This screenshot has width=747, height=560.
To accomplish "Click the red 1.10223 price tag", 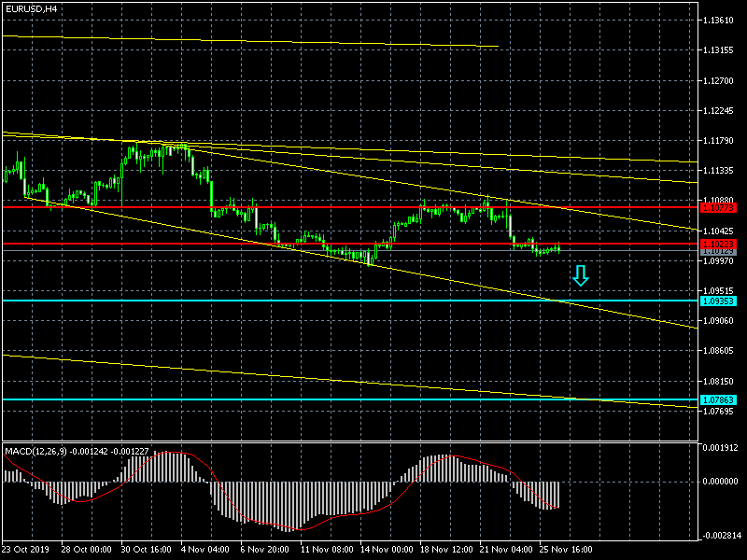I will [718, 244].
